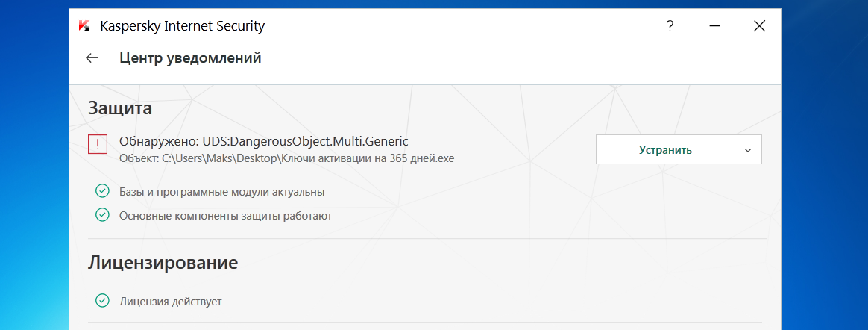
Task: Select the "Основные компоненты защиты работают" status line
Action: click(226, 215)
